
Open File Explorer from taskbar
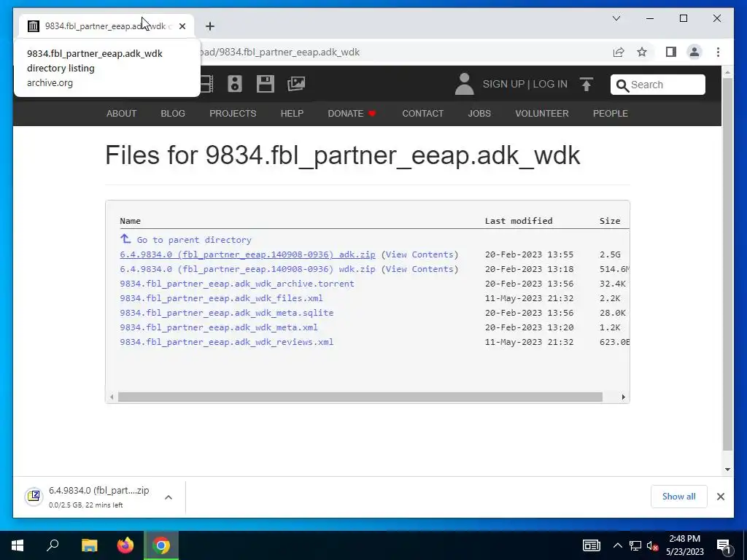tap(89, 545)
